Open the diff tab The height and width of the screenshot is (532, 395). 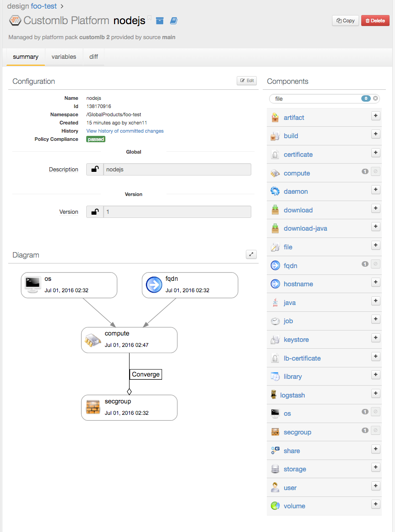94,57
